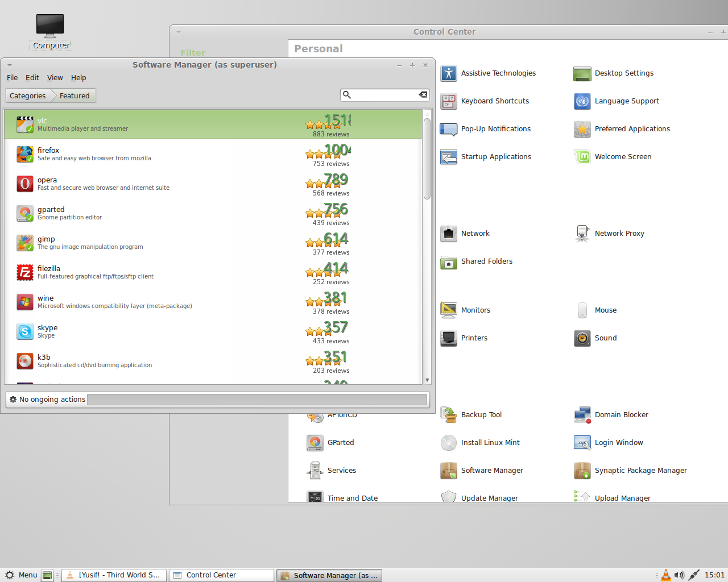Viewport: 728px width, 582px height.
Task: Click the volume icon in the system tray
Action: click(679, 575)
